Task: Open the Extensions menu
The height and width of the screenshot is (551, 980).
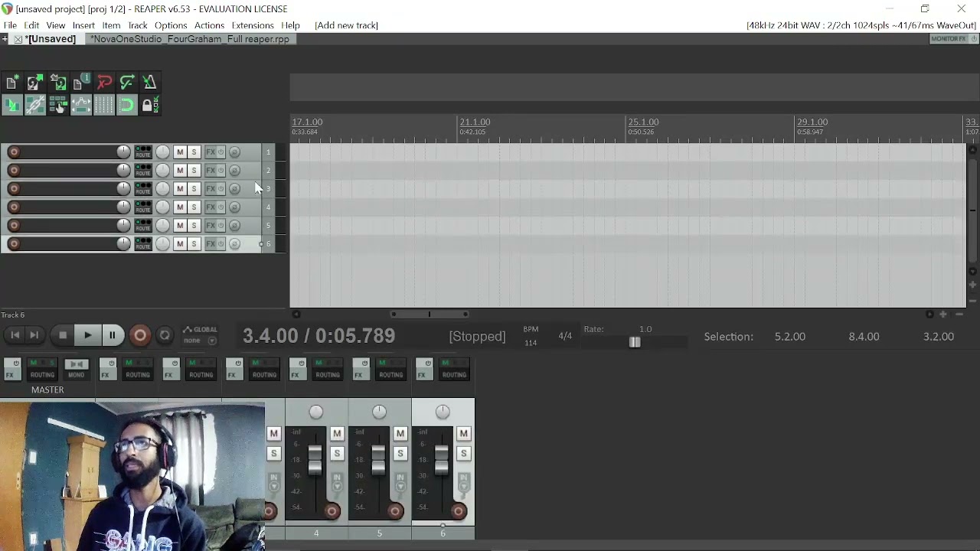Action: [253, 25]
